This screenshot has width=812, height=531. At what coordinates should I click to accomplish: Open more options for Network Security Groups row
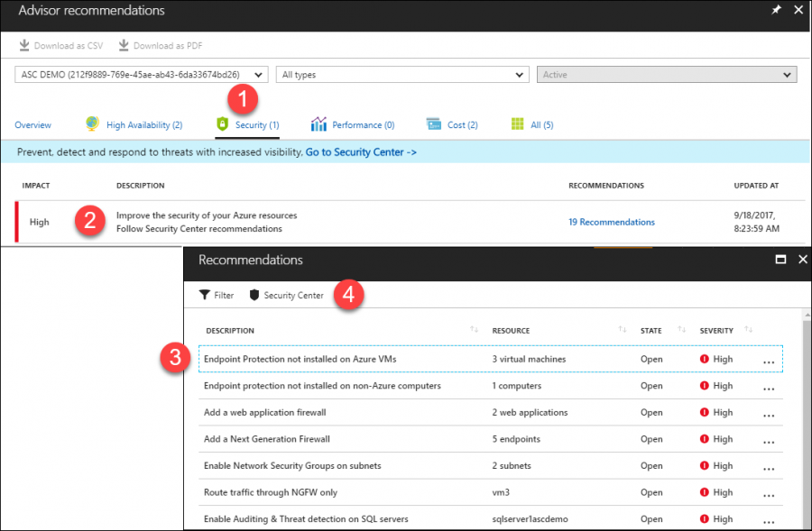click(769, 469)
